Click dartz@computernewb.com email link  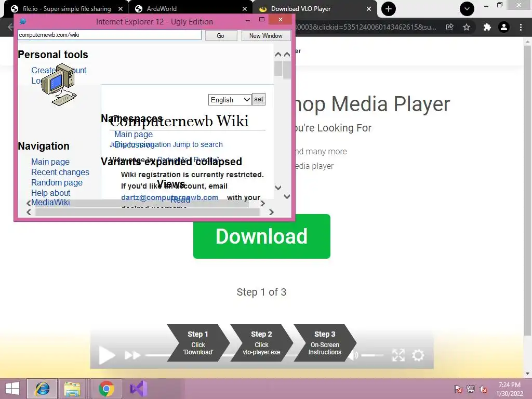pyautogui.click(x=169, y=197)
